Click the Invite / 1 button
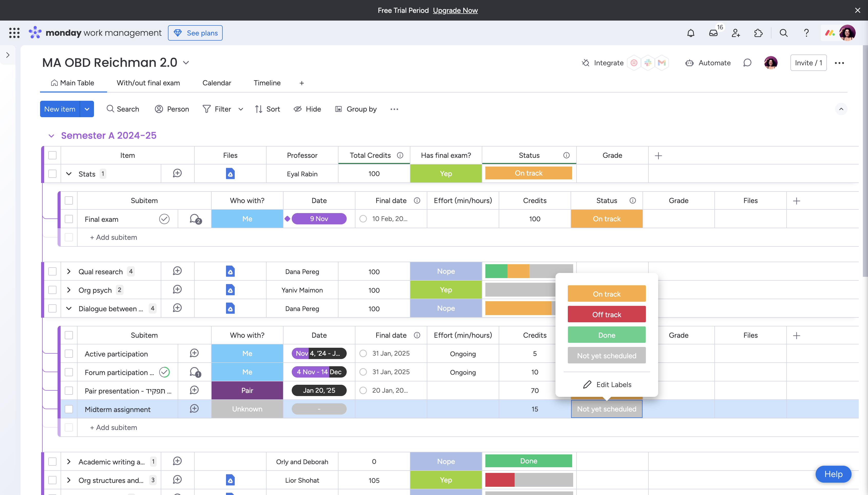This screenshot has width=868, height=495. click(808, 63)
